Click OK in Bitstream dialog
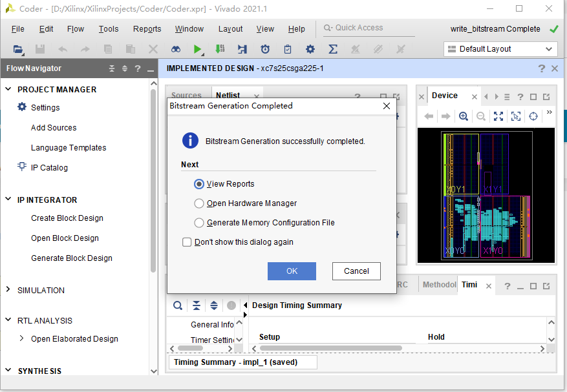The height and width of the screenshot is (392, 567). pyautogui.click(x=292, y=271)
